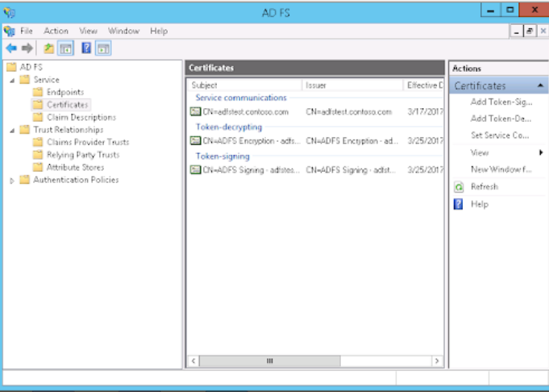Click the Authentication Policies folder icon
Screen dimensions: 549x392
24,180
